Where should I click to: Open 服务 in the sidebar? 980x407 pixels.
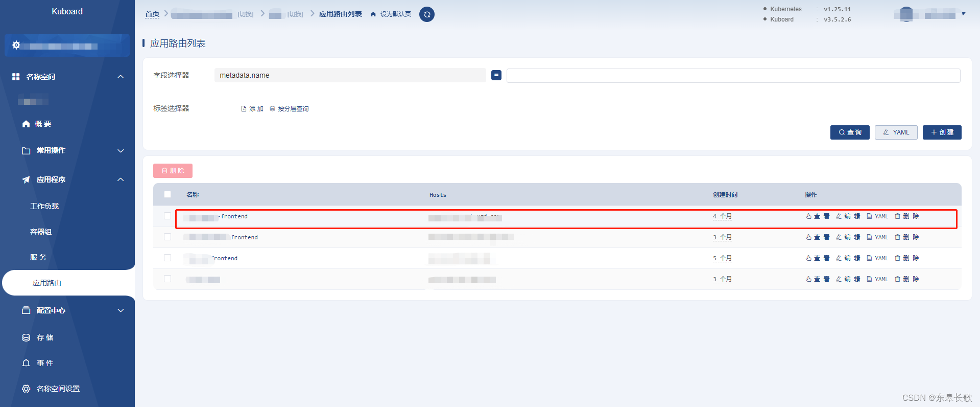pyautogui.click(x=38, y=257)
